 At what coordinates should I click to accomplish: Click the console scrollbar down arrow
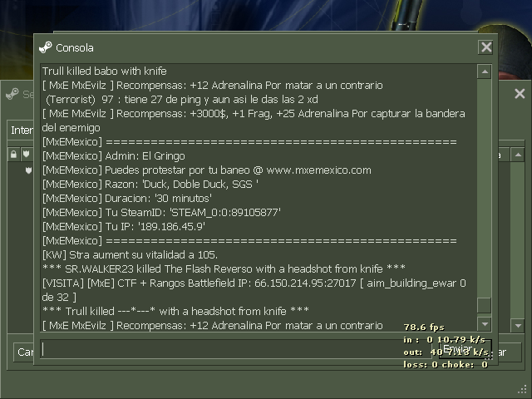[x=485, y=324]
